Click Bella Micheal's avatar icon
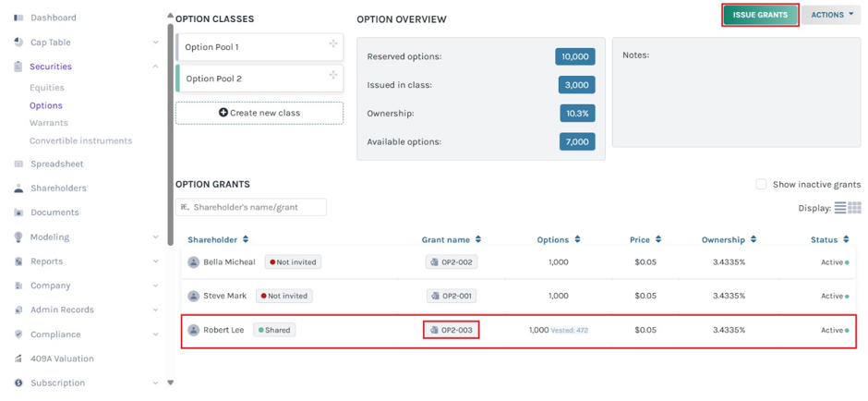The width and height of the screenshot is (868, 401). click(x=193, y=262)
